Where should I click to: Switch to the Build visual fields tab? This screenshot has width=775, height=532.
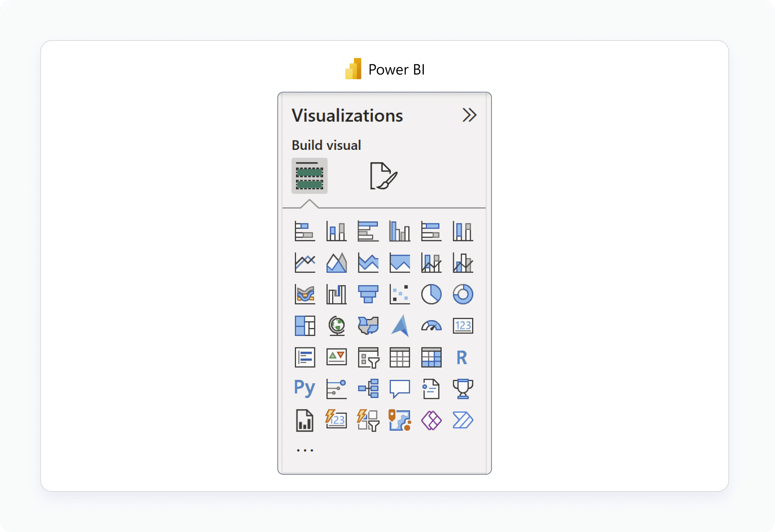309,176
